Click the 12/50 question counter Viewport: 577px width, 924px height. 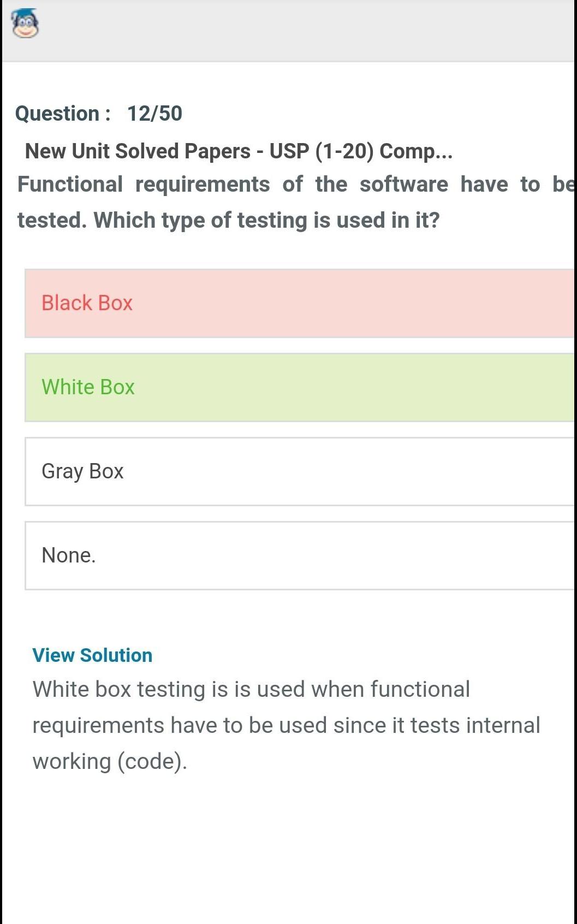click(154, 114)
